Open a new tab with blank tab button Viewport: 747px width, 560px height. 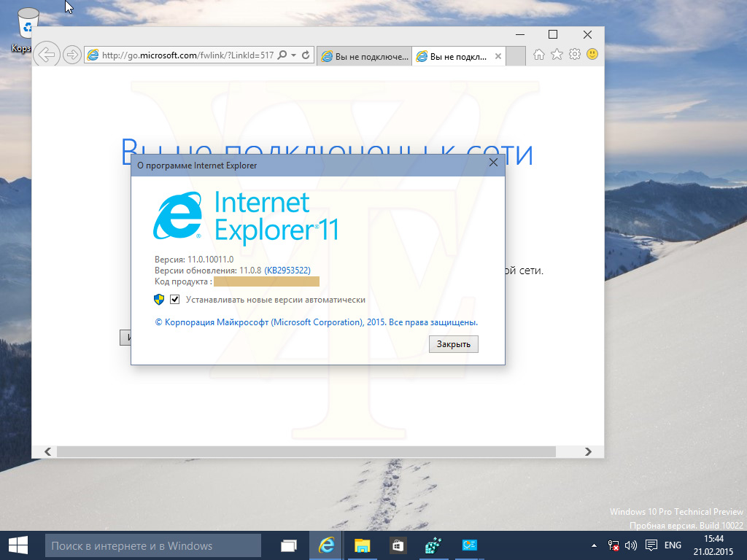point(516,56)
